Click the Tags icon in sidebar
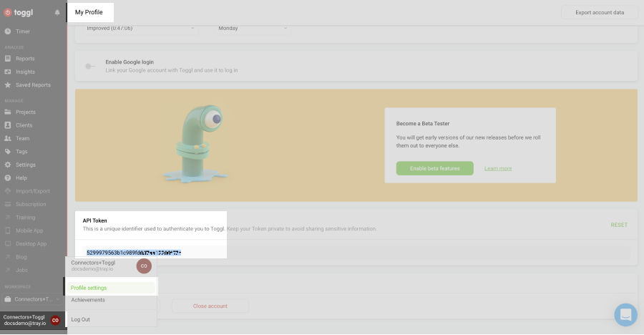Viewport: 644px width, 335px height. (x=8, y=152)
